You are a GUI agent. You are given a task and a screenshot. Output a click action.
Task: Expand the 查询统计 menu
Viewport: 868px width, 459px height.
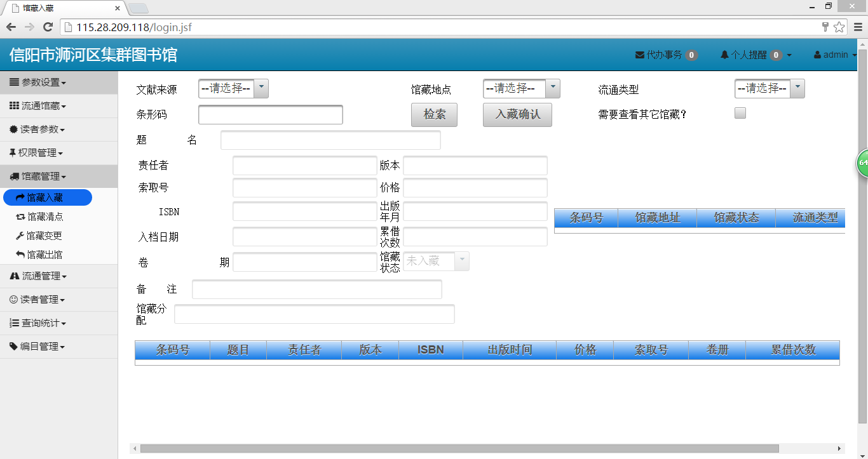click(38, 323)
